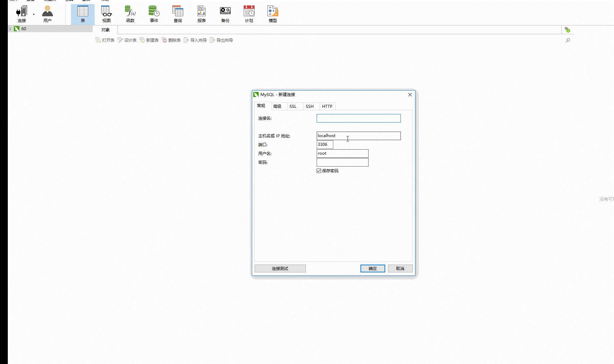Open the Query (查询) toolbar icon
The height and width of the screenshot is (364, 614).
tap(178, 14)
